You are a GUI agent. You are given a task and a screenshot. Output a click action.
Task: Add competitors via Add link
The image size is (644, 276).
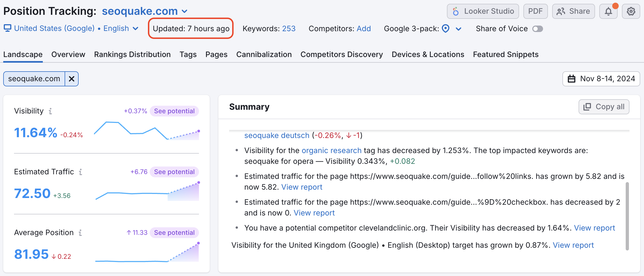tap(363, 29)
